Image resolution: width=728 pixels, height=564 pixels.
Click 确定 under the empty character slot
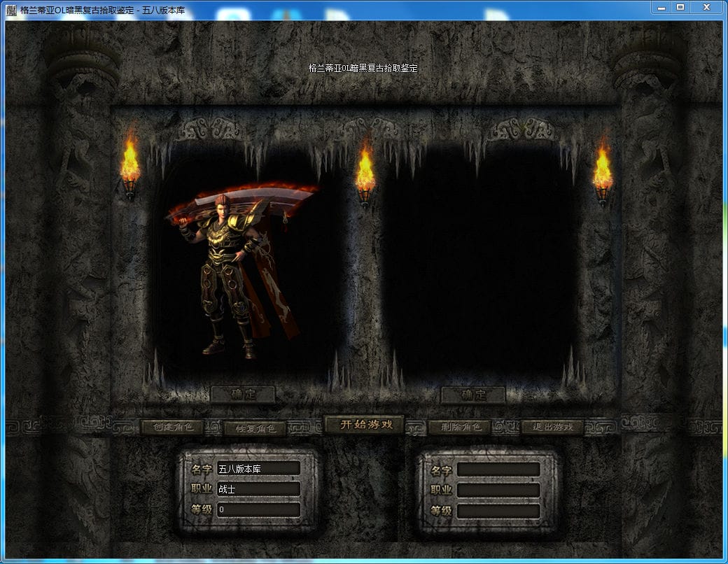(x=472, y=395)
